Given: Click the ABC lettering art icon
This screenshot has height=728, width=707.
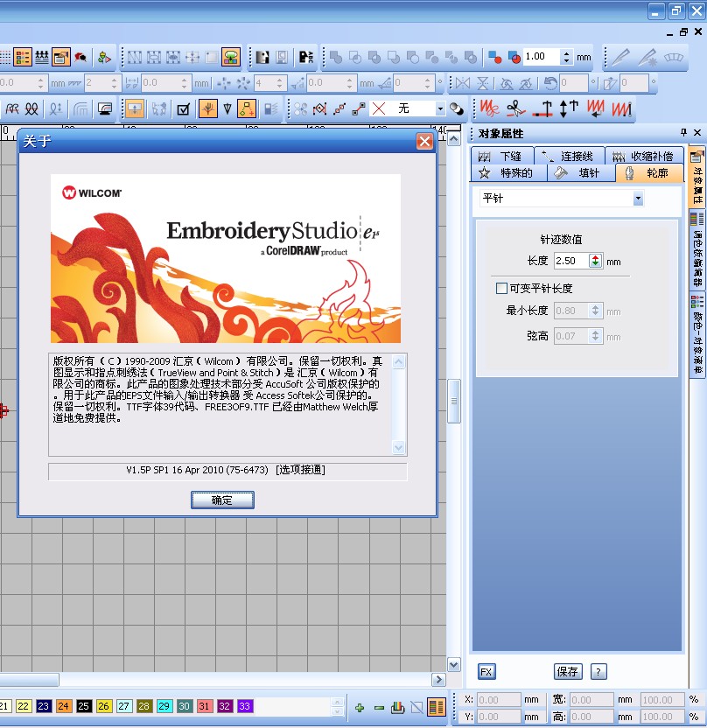Looking at the screenshot, I should click(305, 58).
